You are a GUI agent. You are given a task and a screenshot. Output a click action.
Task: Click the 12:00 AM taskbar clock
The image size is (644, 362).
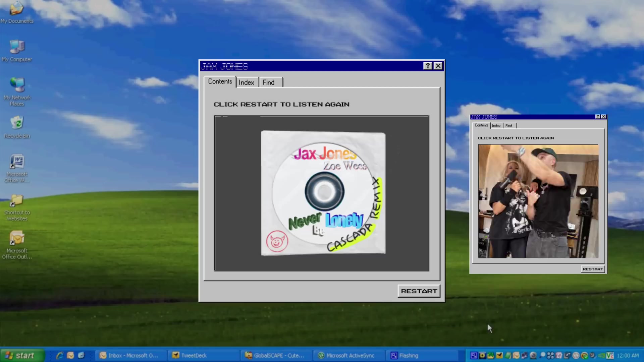(628, 355)
